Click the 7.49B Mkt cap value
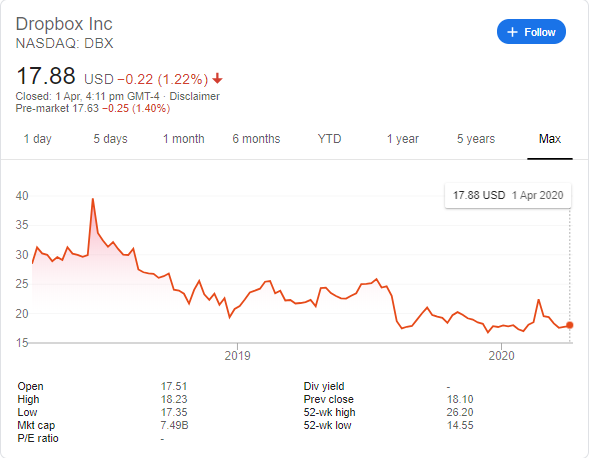This screenshot has width=589, height=458. 175,425
